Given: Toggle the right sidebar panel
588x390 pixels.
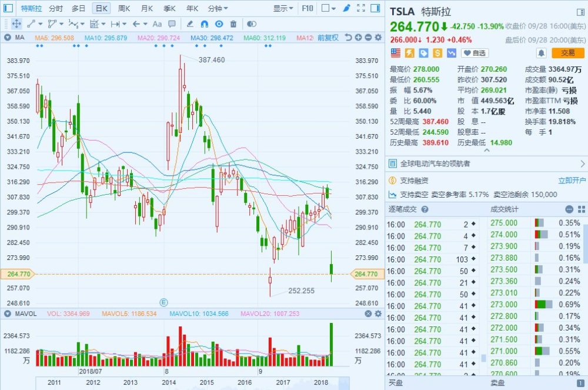Looking at the screenshot, I should coord(375,8).
